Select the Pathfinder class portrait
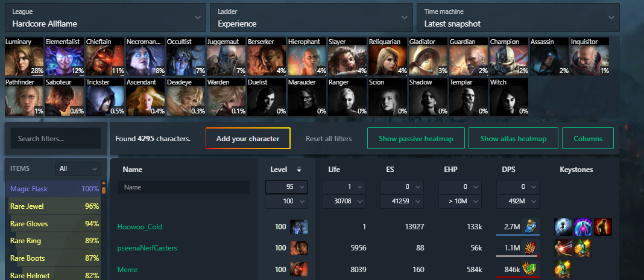The image size is (644, 280). tap(24, 97)
